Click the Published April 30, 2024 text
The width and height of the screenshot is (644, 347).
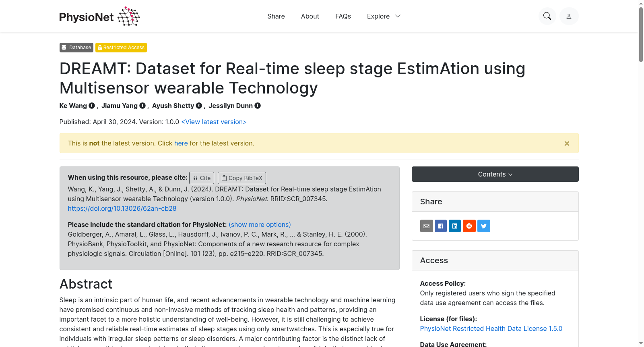(98, 122)
